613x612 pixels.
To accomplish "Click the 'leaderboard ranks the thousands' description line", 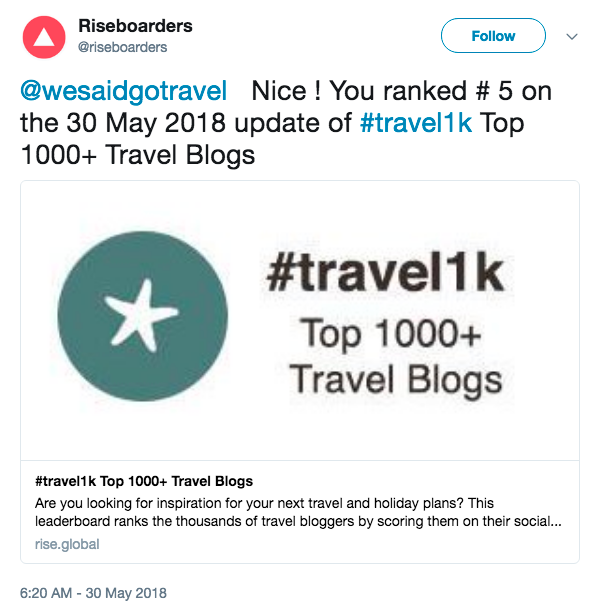I will (298, 521).
